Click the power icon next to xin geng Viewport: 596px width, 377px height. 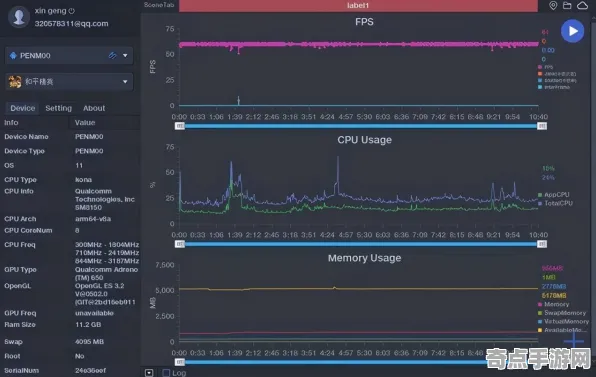[71, 11]
